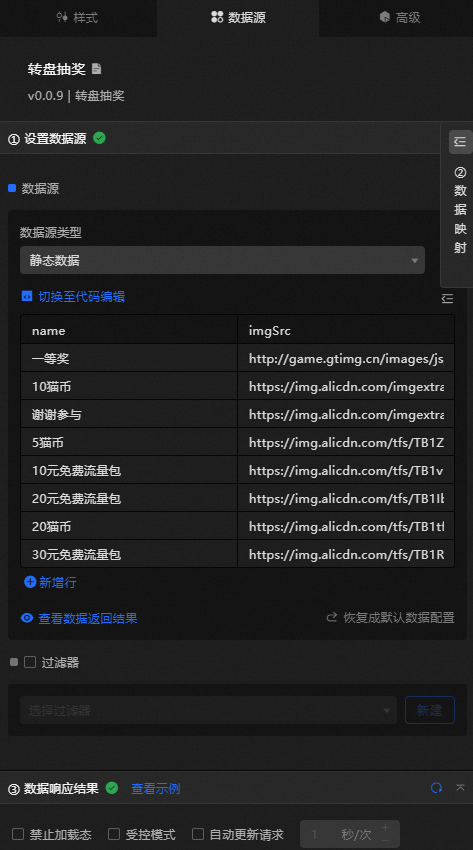
Task: Open 查看数据返回结果 link
Action: 87,618
